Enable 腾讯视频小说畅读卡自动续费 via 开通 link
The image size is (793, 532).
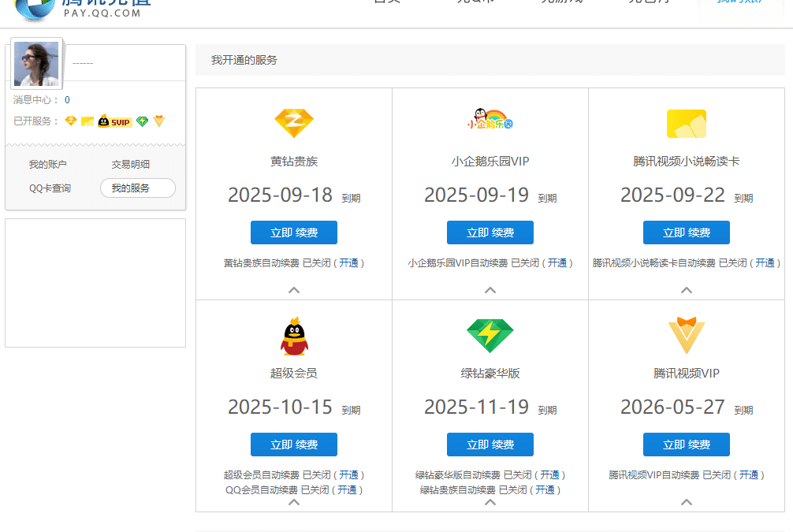pyautogui.click(x=765, y=263)
